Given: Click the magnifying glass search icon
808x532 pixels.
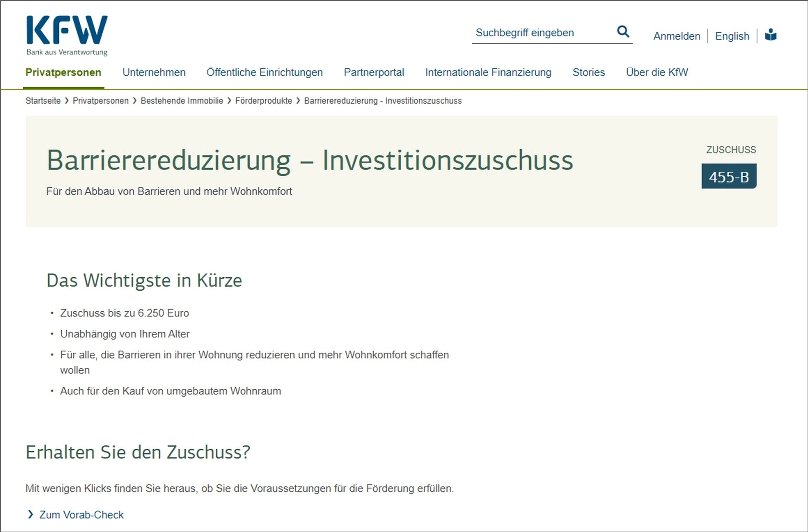Looking at the screenshot, I should point(623,31).
